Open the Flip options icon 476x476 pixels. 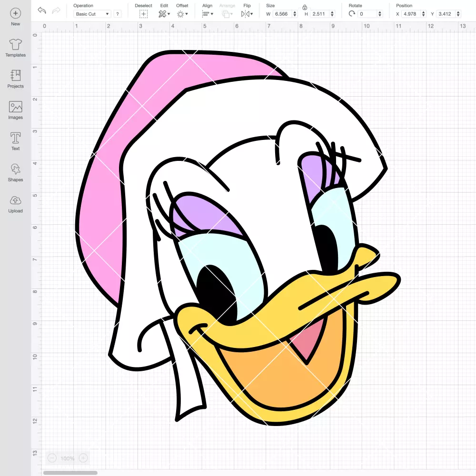click(245, 14)
